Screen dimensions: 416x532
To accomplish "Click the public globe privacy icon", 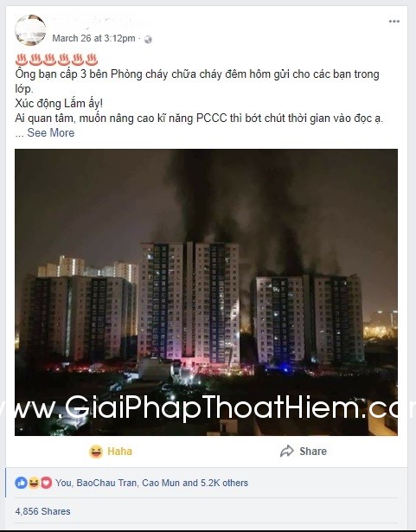I will [x=148, y=39].
